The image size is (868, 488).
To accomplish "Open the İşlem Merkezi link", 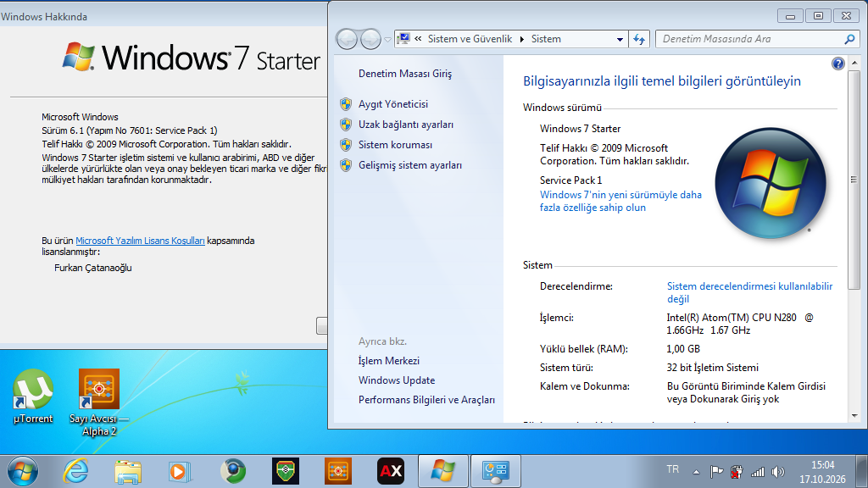I will [388, 361].
